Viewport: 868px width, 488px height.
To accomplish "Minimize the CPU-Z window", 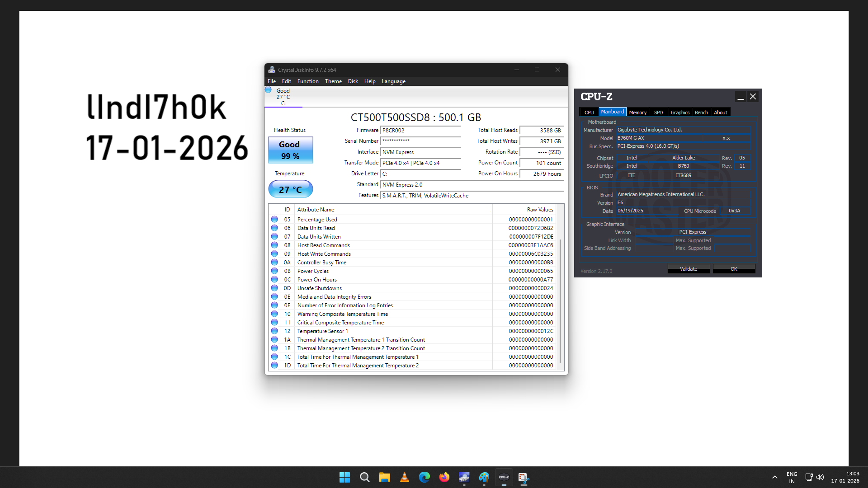I will pyautogui.click(x=741, y=97).
